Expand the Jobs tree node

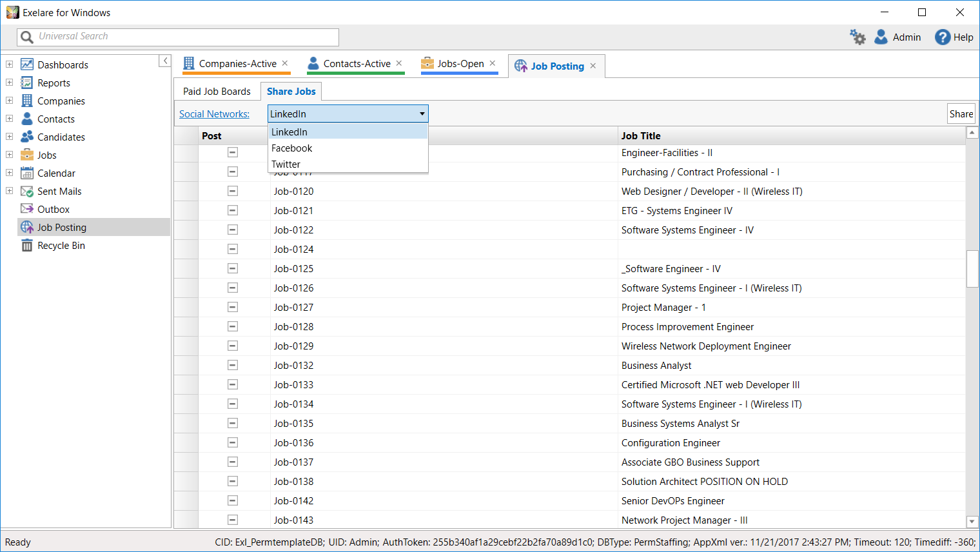pyautogui.click(x=9, y=155)
